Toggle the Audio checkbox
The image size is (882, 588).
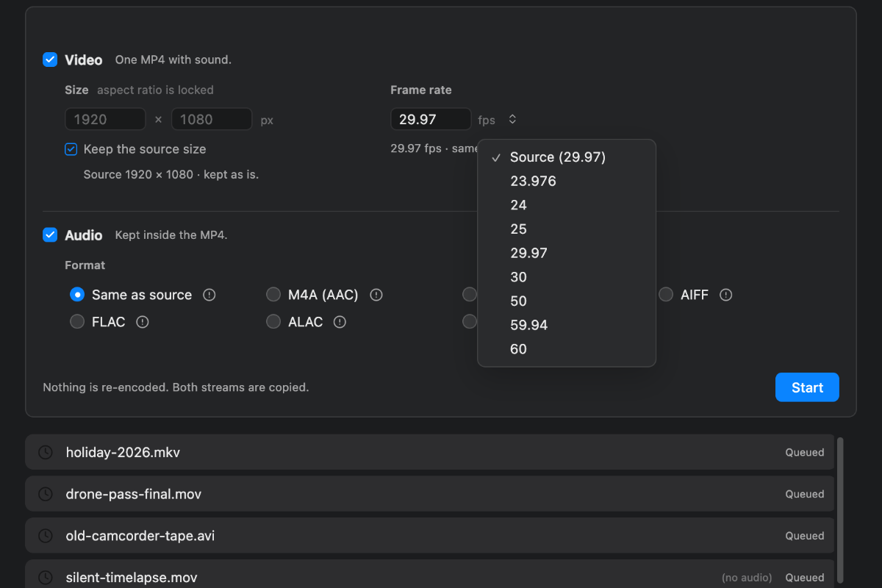pyautogui.click(x=50, y=235)
